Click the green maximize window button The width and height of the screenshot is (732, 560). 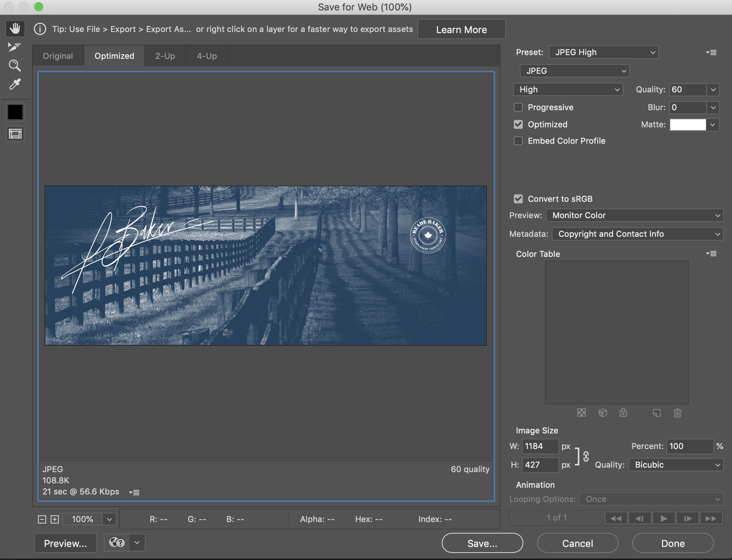point(39,7)
